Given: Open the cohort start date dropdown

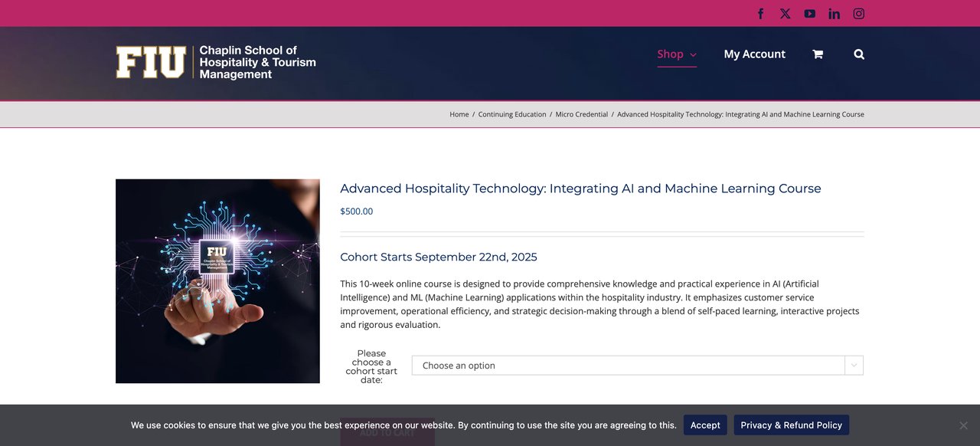Looking at the screenshot, I should tap(628, 366).
